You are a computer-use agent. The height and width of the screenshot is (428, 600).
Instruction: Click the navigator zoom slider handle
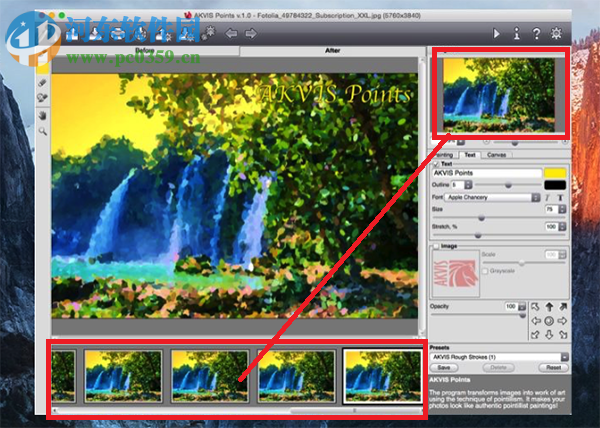pyautogui.click(x=515, y=143)
